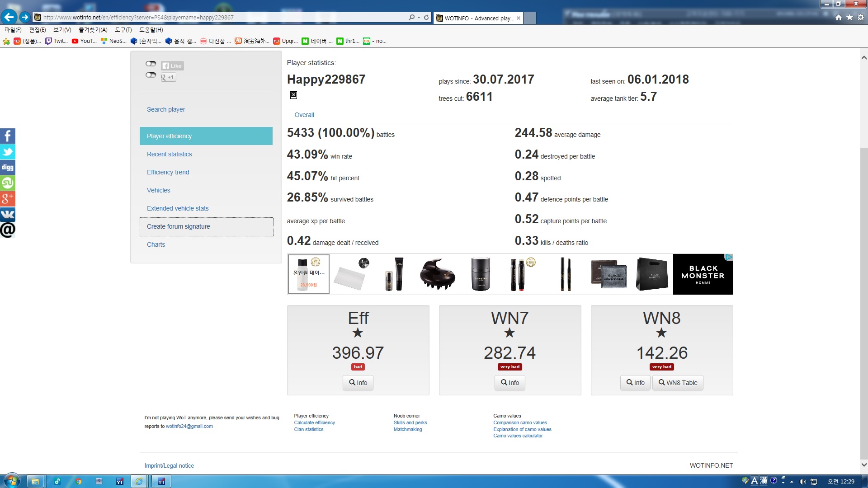The width and height of the screenshot is (868, 488).
Task: Toggle the Facebook Like switch
Action: tap(151, 64)
